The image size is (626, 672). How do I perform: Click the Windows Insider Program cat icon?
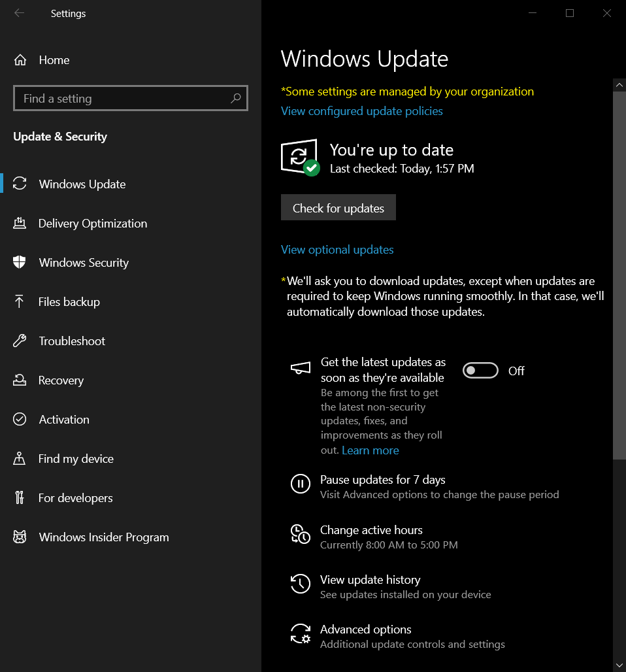point(20,537)
